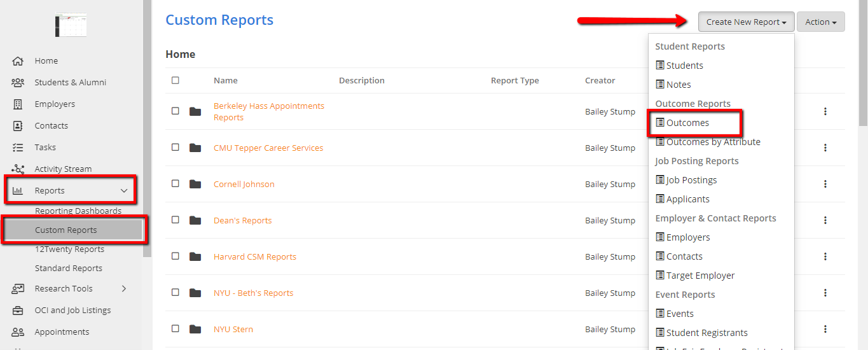
Task: Select the Dean's Reports row checkbox
Action: click(176, 220)
